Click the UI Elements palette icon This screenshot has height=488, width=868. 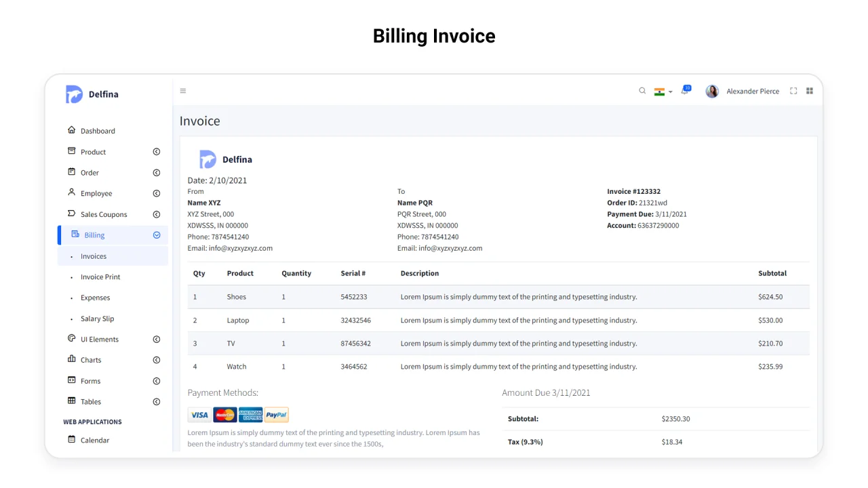pos(72,338)
